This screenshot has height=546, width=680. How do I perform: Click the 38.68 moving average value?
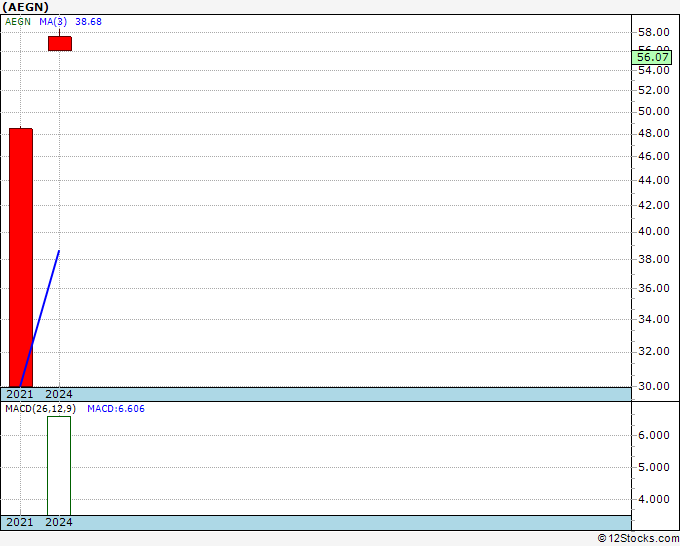coord(88,22)
